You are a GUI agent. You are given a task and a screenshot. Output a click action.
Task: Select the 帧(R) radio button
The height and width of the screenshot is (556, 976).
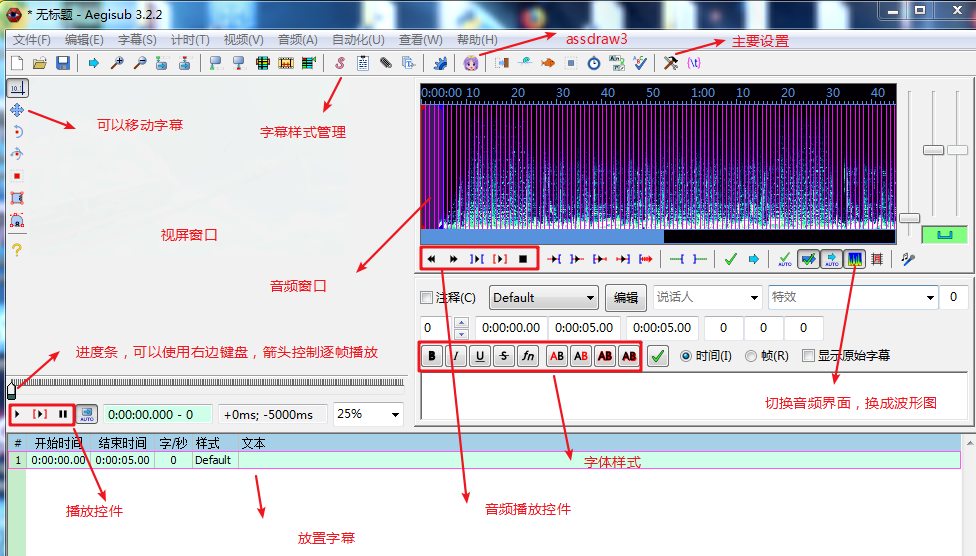click(x=751, y=356)
